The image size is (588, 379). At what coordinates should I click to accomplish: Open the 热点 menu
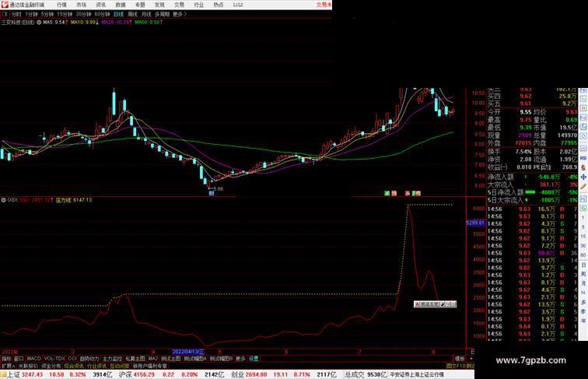[x=219, y=5]
